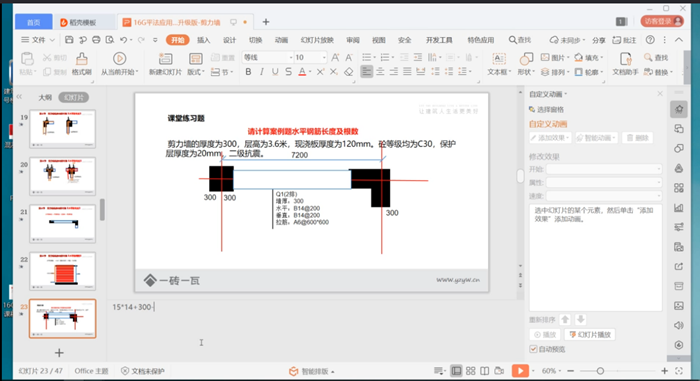Open a new document tab with plus
Viewport: 700px width, 381px height.
(266, 22)
